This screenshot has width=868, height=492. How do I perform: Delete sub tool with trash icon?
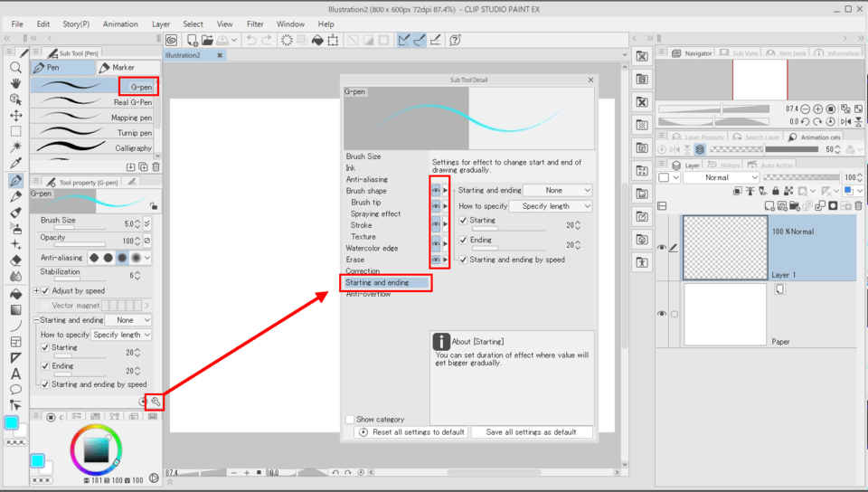coord(156,166)
